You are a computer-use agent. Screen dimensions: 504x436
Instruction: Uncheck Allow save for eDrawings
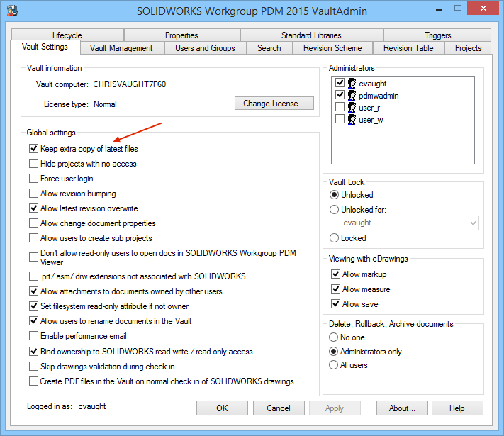coord(335,304)
